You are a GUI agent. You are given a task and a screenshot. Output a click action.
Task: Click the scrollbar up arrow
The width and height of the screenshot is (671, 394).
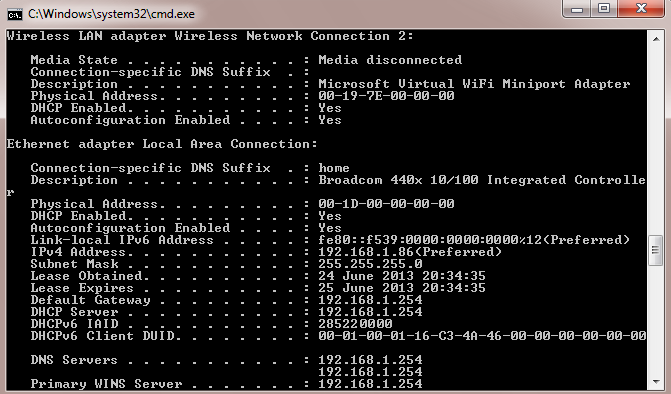tap(656, 39)
